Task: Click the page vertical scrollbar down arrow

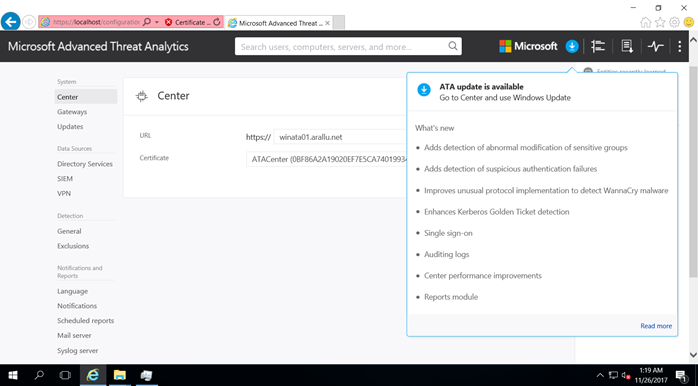Action: [x=693, y=355]
